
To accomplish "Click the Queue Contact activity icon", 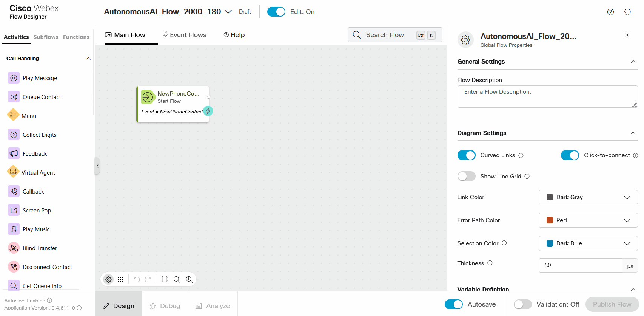I will (x=14, y=97).
